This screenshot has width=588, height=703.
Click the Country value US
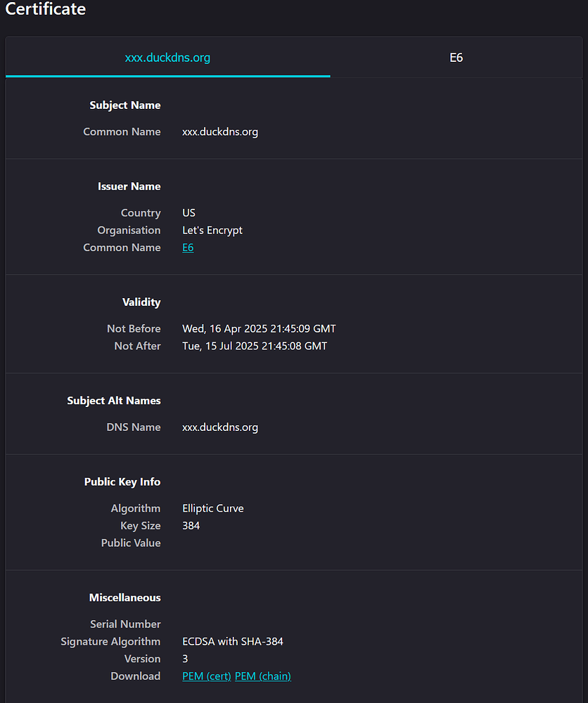click(x=188, y=212)
